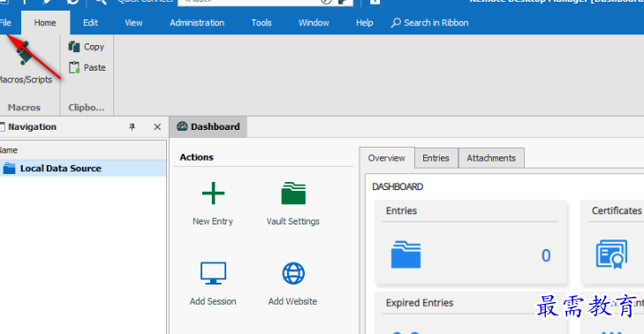Click the Name column header
The image size is (644, 334).
click(x=83, y=150)
